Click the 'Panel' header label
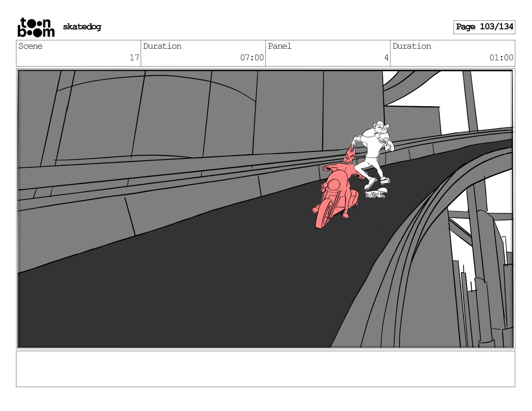The width and height of the screenshot is (532, 411). point(280,46)
